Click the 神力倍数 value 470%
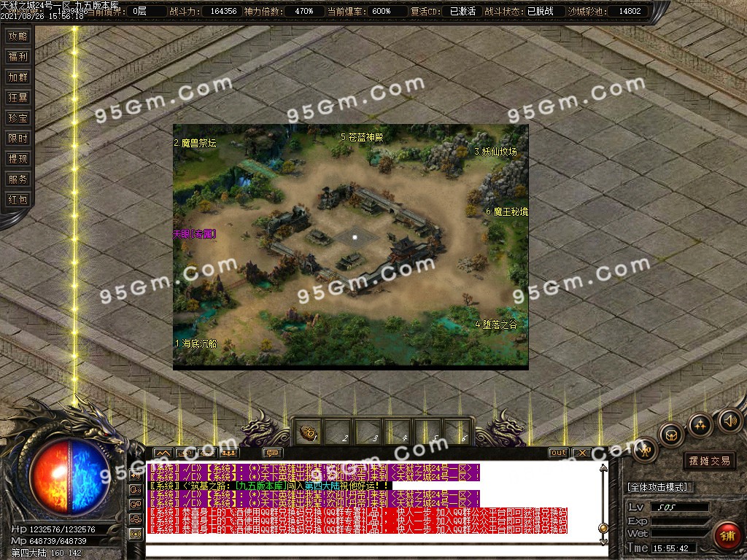 [x=304, y=11]
